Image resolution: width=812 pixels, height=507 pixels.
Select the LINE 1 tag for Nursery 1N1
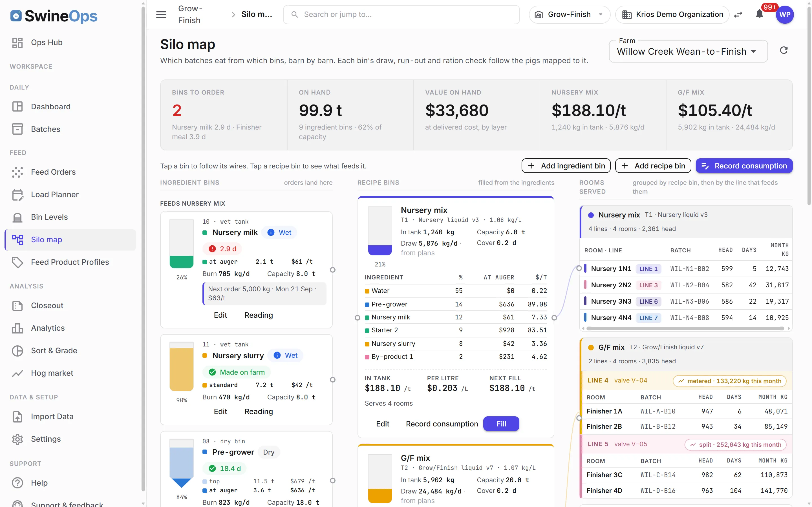click(x=648, y=269)
